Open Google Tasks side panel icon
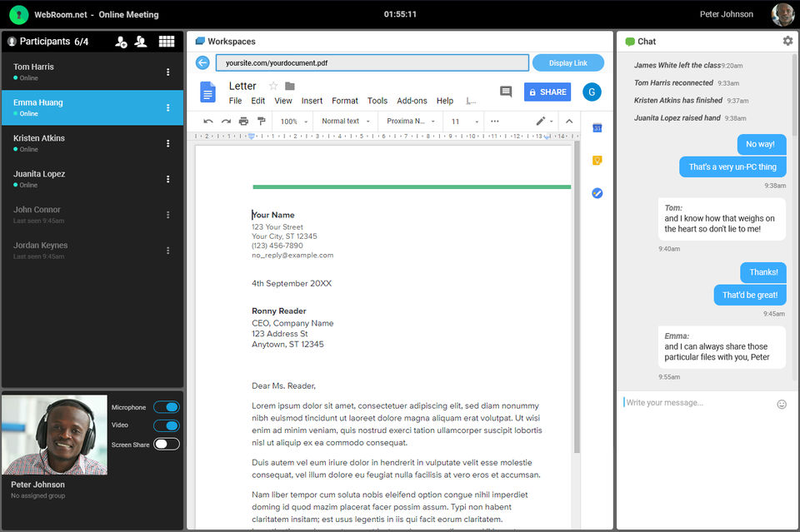This screenshot has width=800, height=532. click(597, 193)
